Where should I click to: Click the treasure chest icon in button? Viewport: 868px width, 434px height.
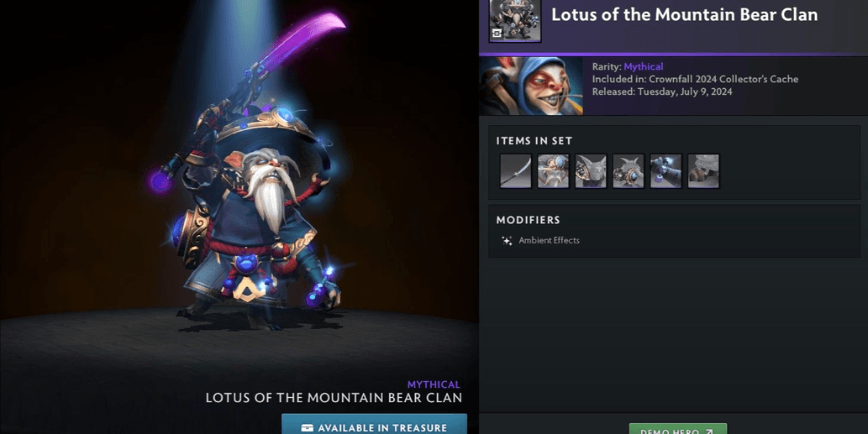click(308, 428)
